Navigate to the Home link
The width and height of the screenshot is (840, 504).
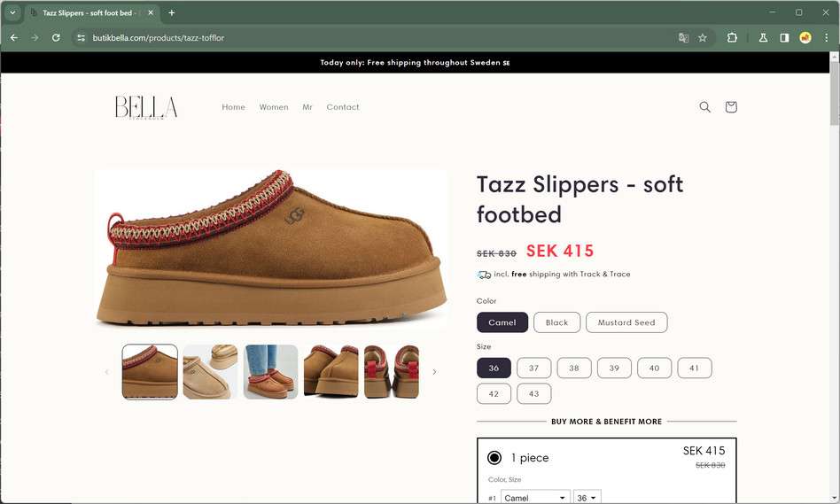[x=233, y=107]
